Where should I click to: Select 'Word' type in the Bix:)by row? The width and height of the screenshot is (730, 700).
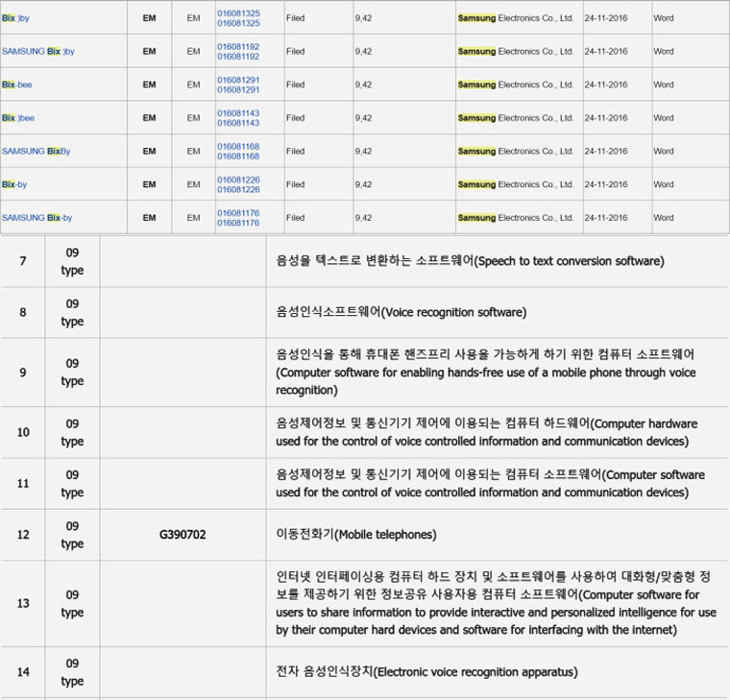click(664, 18)
